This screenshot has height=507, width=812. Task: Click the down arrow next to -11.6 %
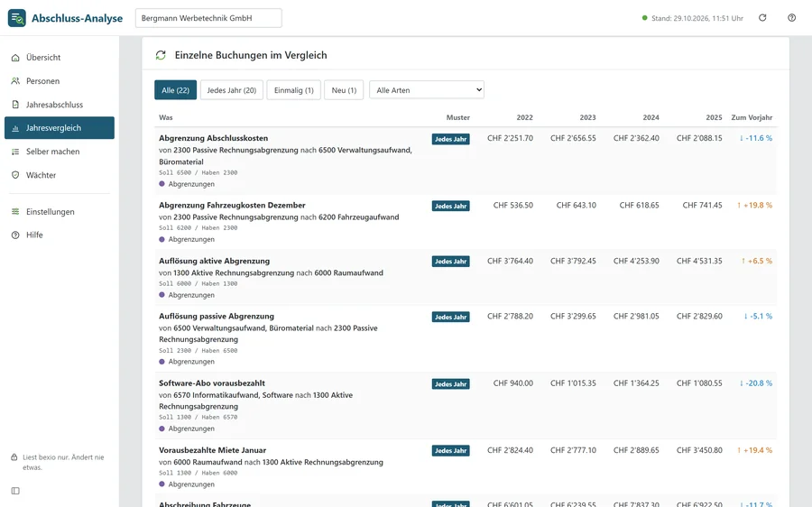point(741,138)
